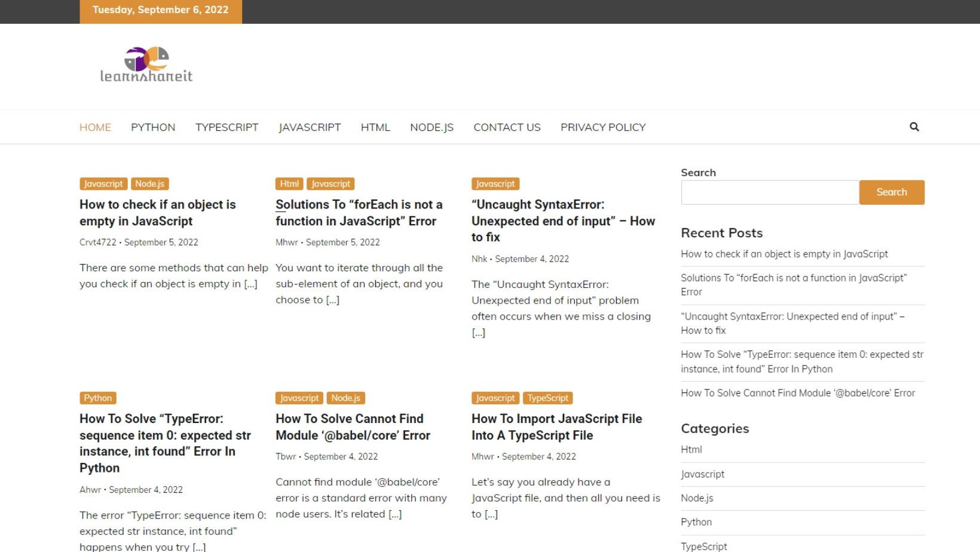Viewport: 980px width, 552px height.
Task: Open the Privacy Policy page
Action: pyautogui.click(x=602, y=127)
